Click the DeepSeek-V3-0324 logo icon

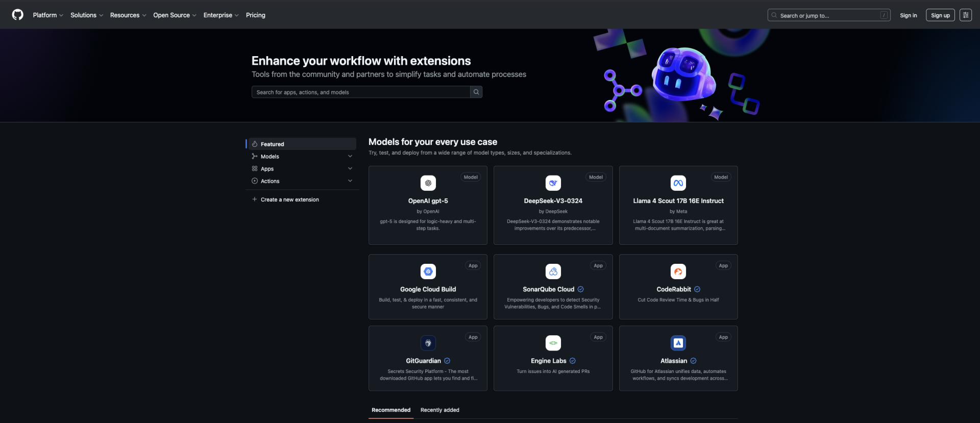[553, 183]
